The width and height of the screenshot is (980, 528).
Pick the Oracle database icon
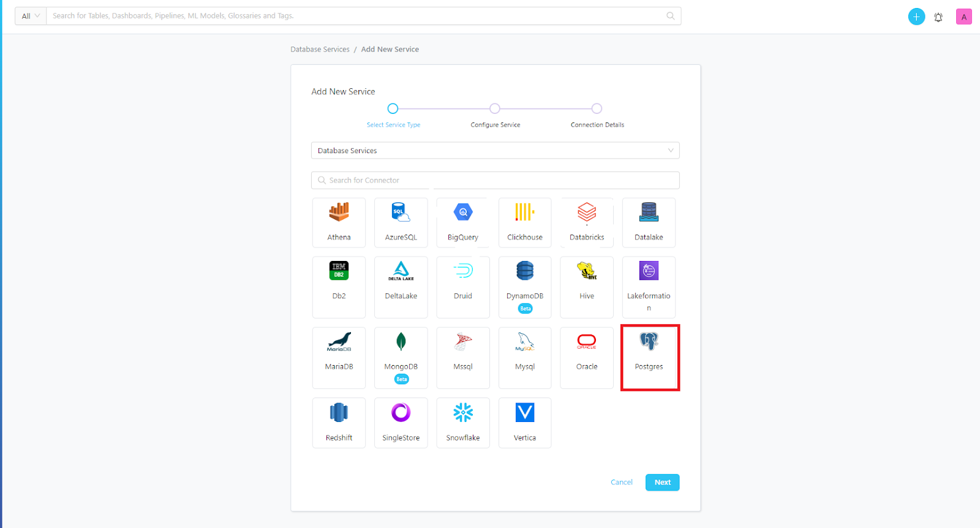click(586, 342)
